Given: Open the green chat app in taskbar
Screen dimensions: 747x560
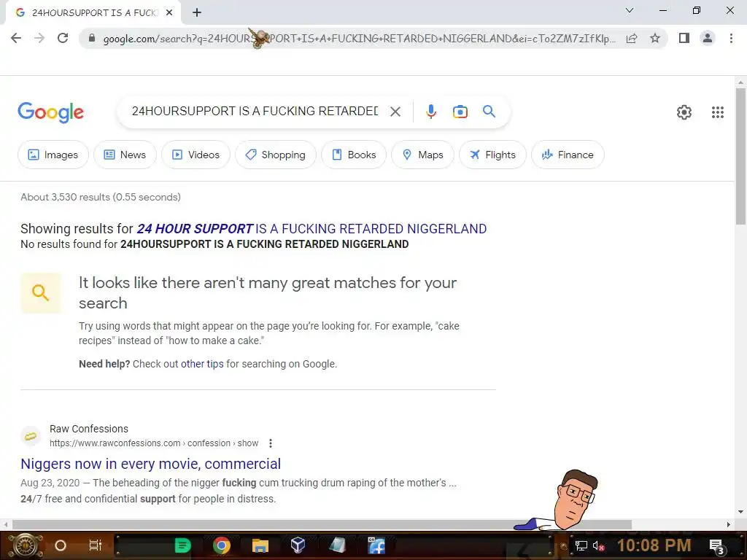Looking at the screenshot, I should (182, 545).
